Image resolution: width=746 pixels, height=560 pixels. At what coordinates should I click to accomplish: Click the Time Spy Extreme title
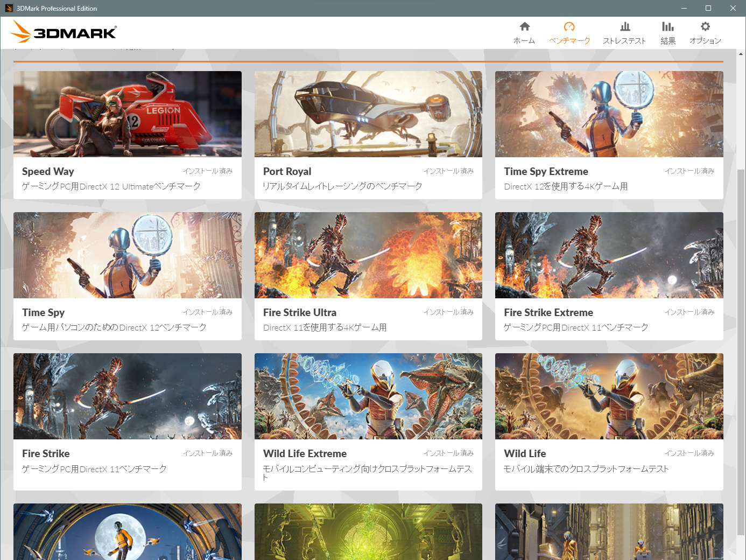pyautogui.click(x=546, y=172)
